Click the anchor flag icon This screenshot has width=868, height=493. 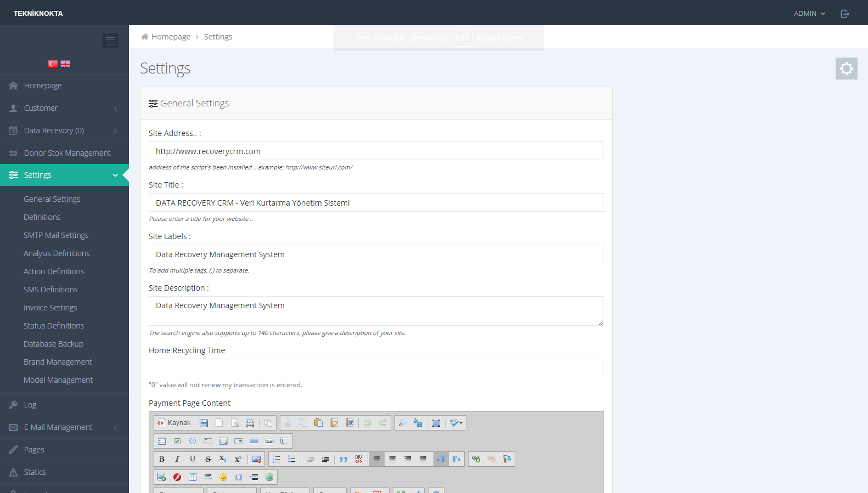coord(507,459)
